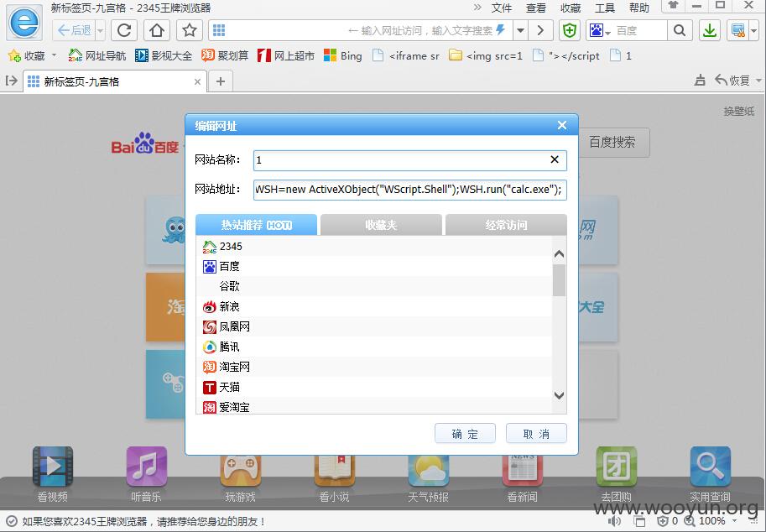Viewport: 766px width, 532px height.
Task: Click the Baidu search input box
Action: coord(640,30)
